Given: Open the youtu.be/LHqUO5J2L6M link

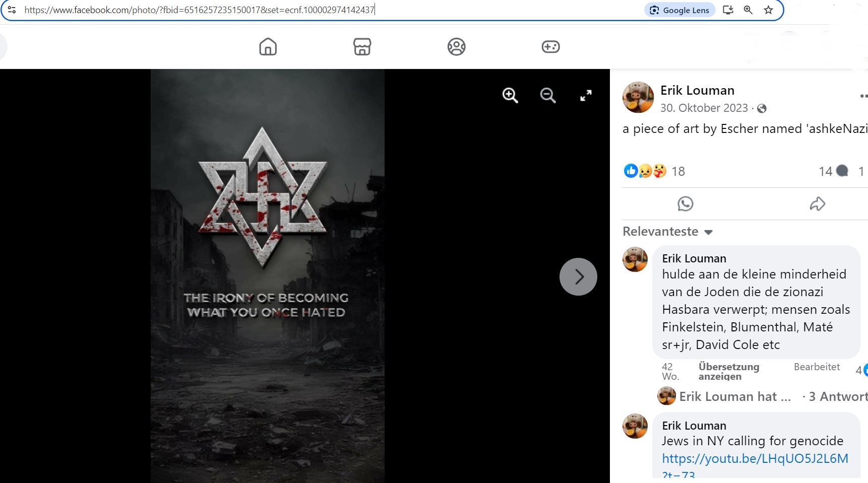Looking at the screenshot, I should [x=755, y=458].
